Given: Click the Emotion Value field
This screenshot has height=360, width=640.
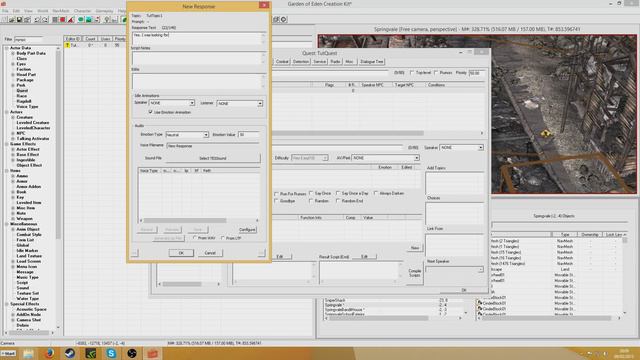Looking at the screenshot, I should click(249, 134).
